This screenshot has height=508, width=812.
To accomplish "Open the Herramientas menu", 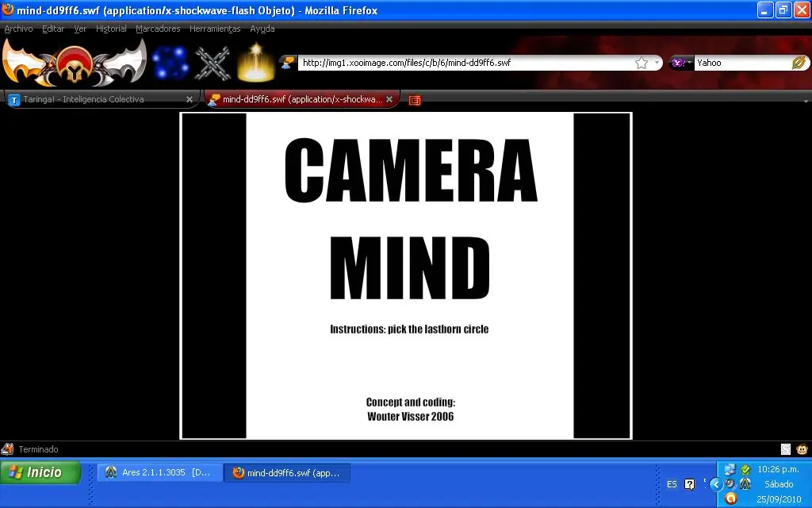I will (x=215, y=29).
